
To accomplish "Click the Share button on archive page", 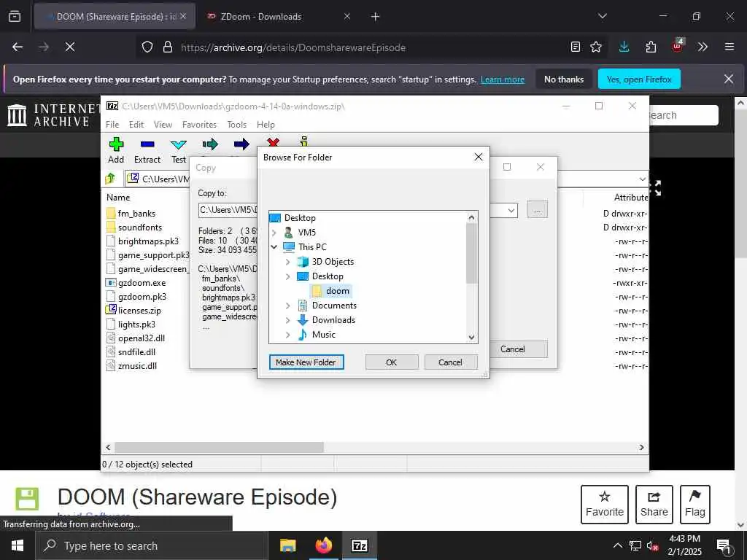I will pos(654,505).
